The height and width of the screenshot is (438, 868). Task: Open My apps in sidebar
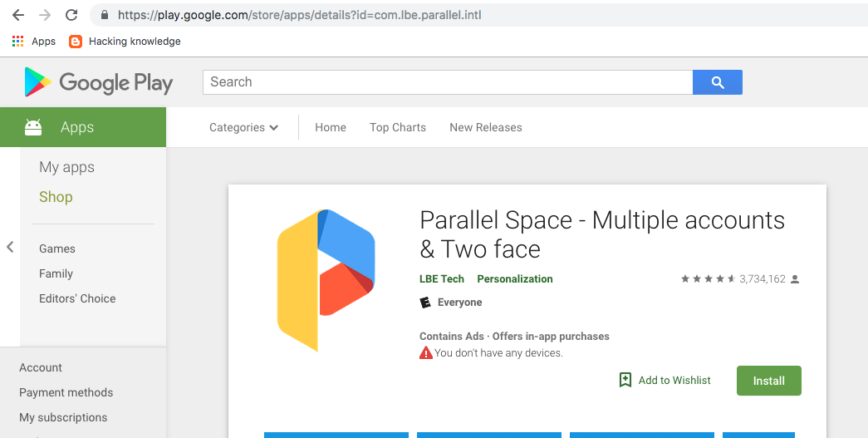tap(67, 167)
